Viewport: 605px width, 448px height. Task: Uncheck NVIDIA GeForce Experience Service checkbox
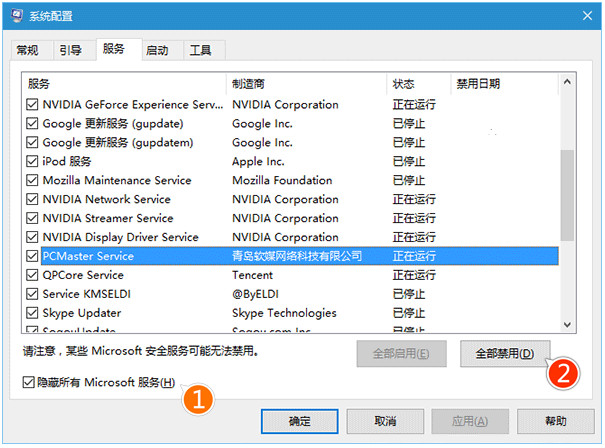click(x=33, y=105)
